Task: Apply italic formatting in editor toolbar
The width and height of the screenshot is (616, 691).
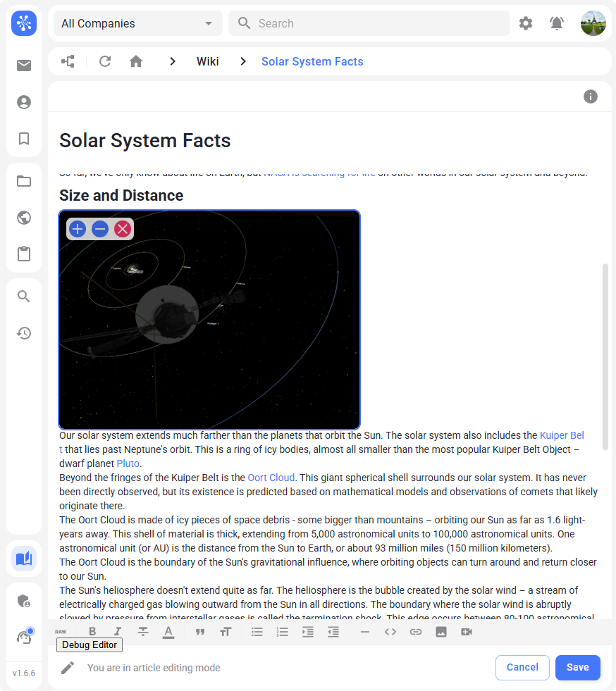Action: pos(118,632)
